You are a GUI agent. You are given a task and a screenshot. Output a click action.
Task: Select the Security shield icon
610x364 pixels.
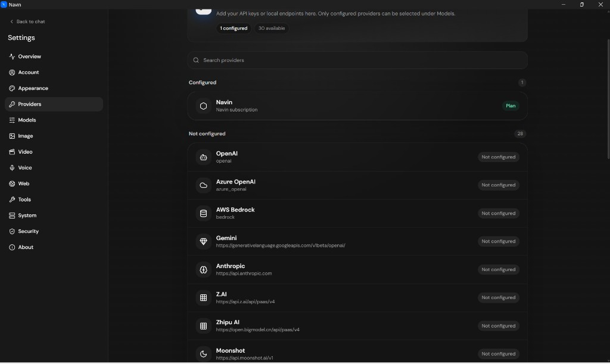click(x=12, y=231)
